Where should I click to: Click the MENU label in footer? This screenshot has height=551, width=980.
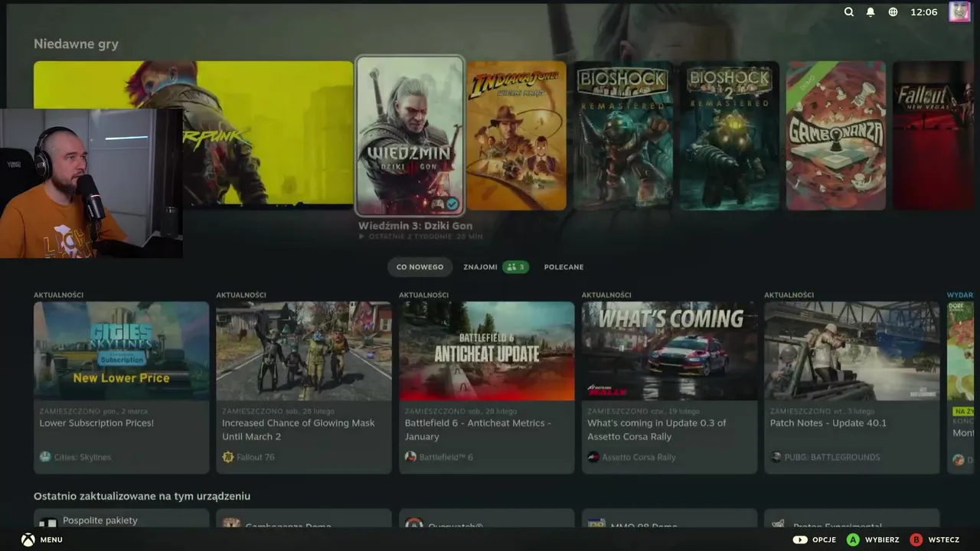[x=51, y=540]
